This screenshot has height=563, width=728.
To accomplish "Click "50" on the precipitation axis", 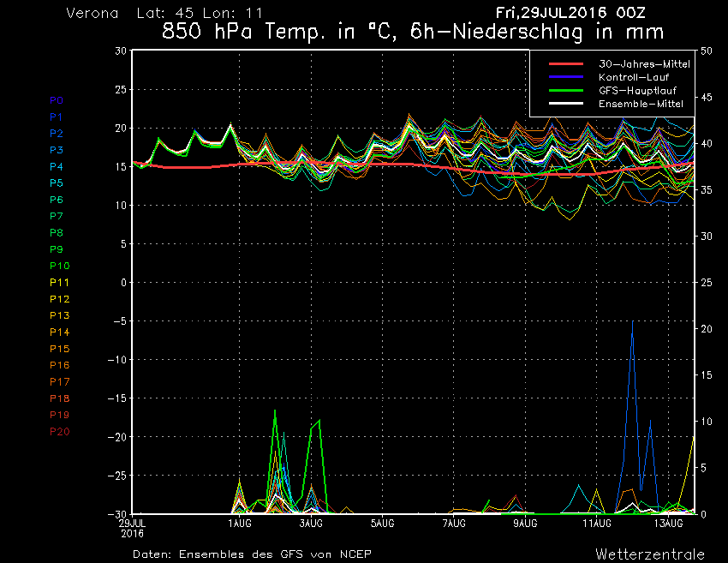I will pyautogui.click(x=707, y=51).
